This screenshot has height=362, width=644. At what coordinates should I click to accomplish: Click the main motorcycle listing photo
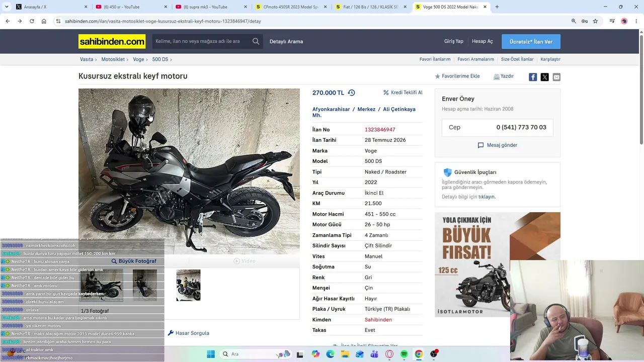[189, 171]
